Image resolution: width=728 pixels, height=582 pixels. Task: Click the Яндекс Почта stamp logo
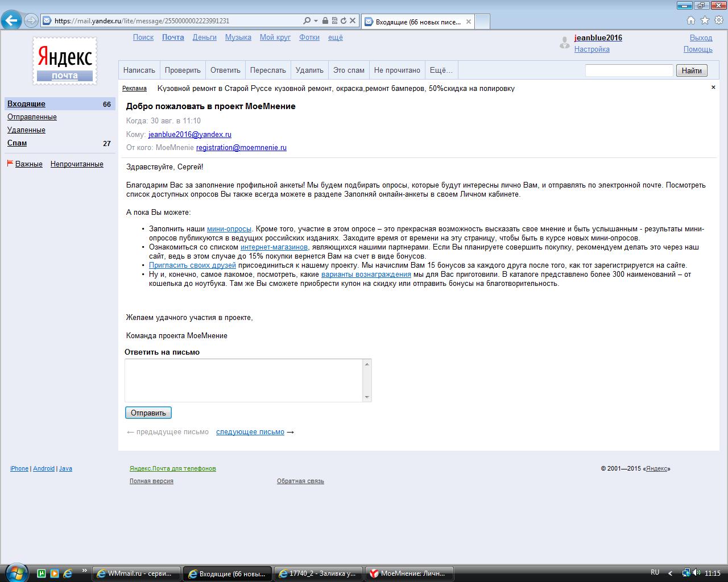pyautogui.click(x=65, y=61)
